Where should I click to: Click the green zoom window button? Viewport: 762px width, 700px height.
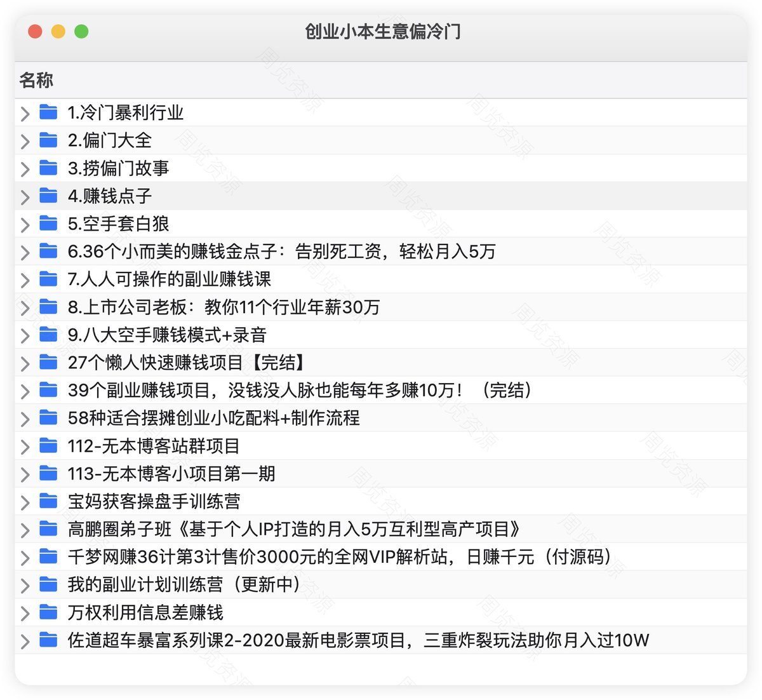tap(81, 31)
